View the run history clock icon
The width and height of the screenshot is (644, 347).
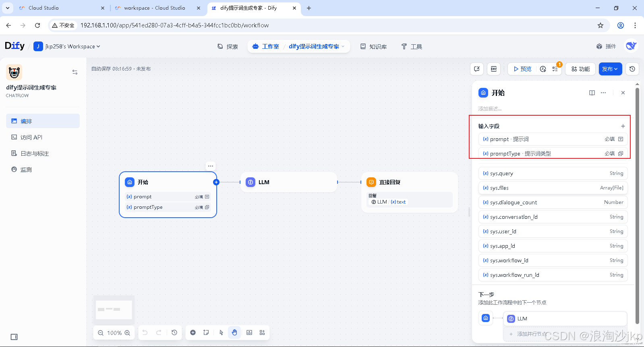click(543, 69)
